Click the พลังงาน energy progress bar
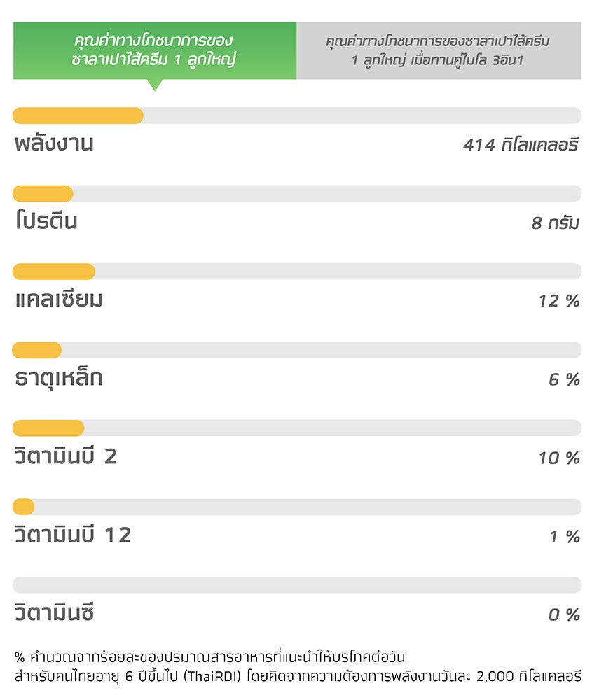The image size is (592, 700). (297, 115)
